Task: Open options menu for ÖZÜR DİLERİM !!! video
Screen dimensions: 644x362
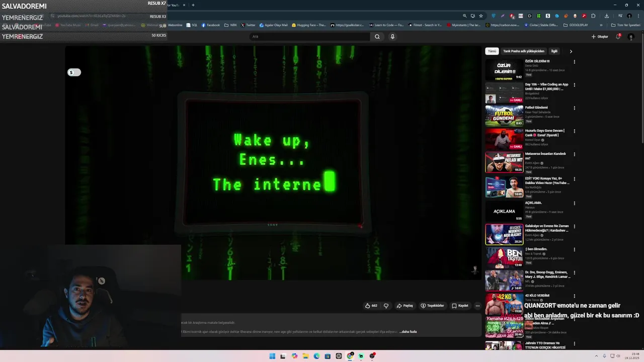Action: coord(574,62)
